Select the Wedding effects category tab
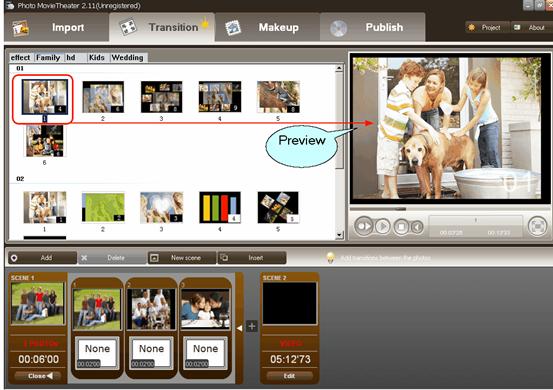Image resolution: width=553 pixels, height=390 pixels. point(128,57)
